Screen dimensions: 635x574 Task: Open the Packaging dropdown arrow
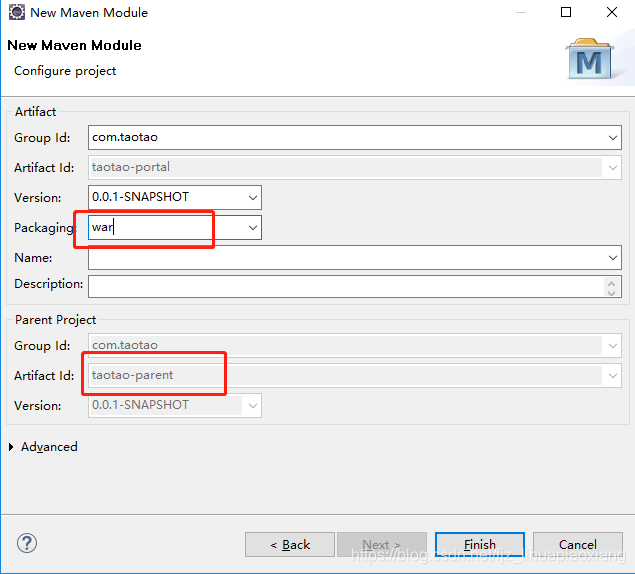pyautogui.click(x=253, y=228)
